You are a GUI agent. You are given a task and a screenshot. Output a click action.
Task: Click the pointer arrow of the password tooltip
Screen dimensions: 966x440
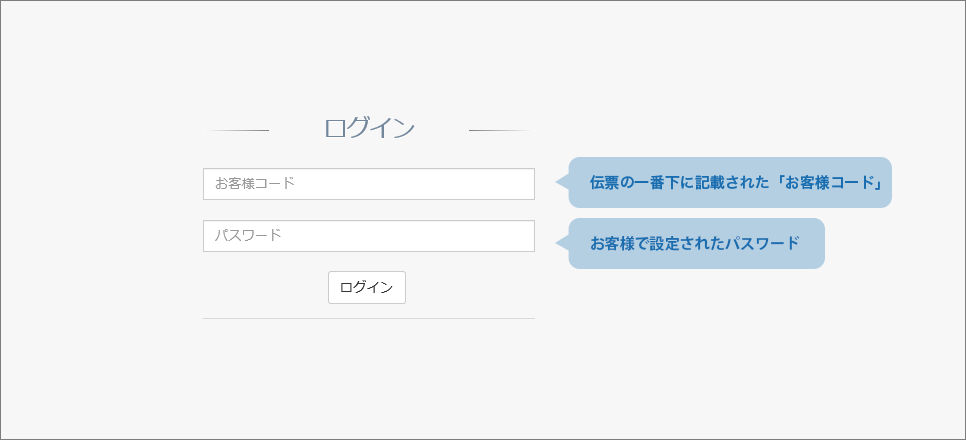pyautogui.click(x=562, y=243)
